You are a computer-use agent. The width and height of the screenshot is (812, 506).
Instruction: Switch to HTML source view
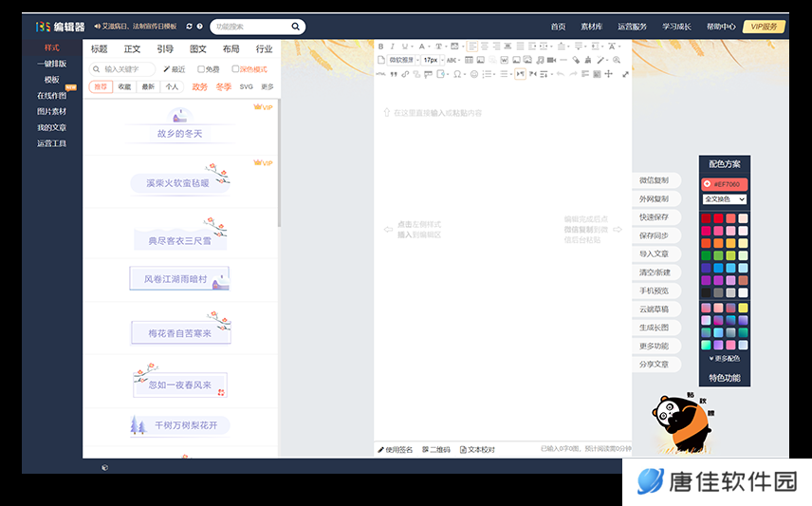tap(380, 74)
